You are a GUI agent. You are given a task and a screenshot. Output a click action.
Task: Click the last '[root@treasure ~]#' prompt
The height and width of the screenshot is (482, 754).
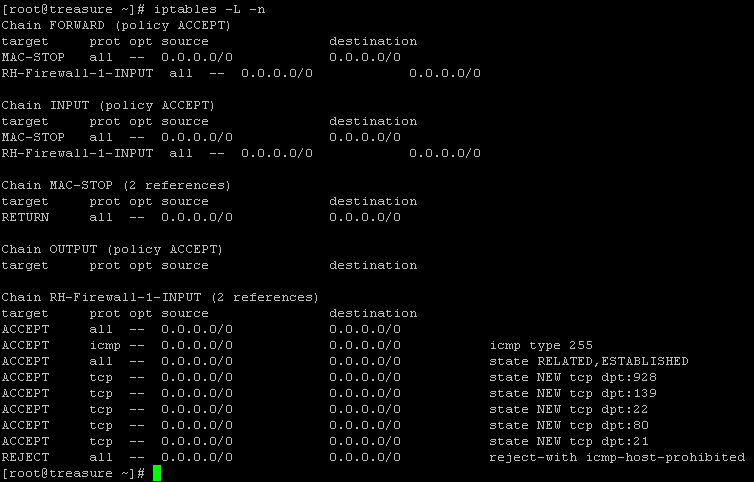(73, 473)
